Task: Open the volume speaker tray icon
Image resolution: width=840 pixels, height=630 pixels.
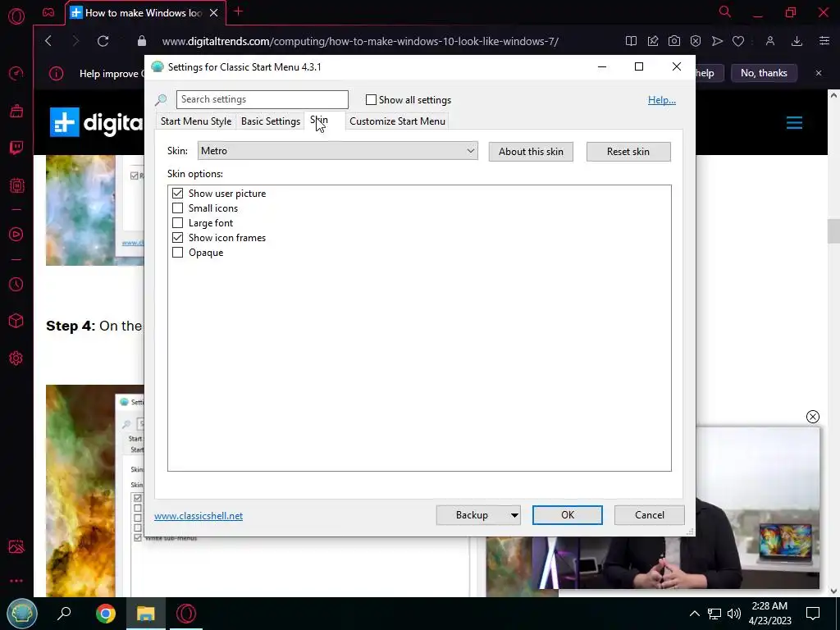Action: [x=733, y=614]
